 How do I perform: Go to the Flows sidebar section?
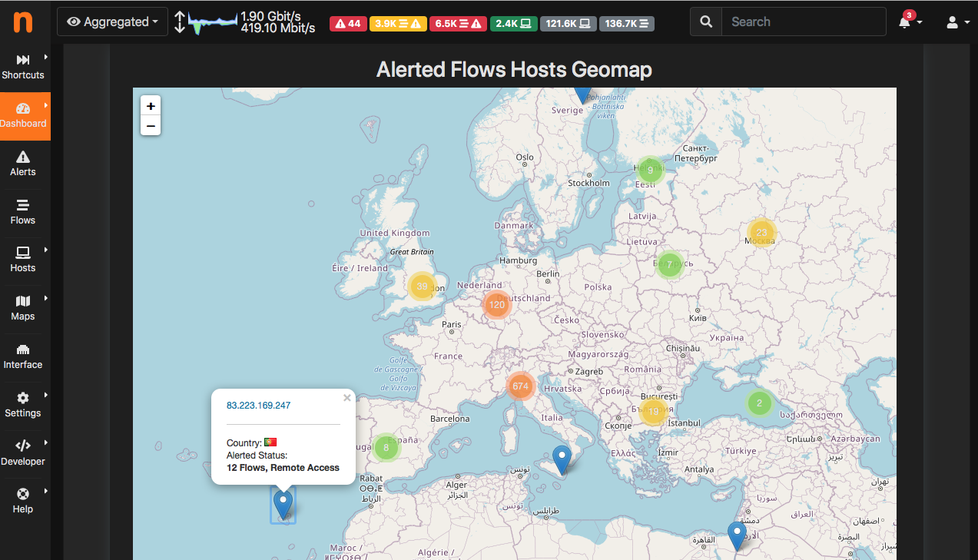[x=23, y=212]
